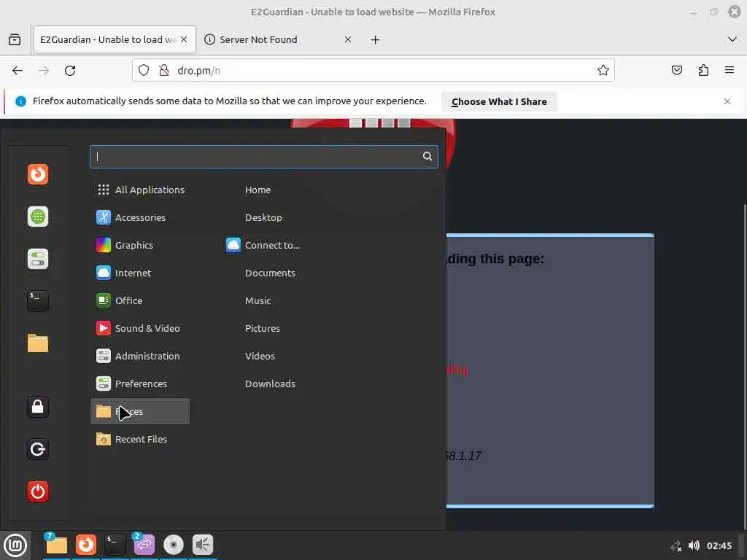Open the Accessories category
Image resolution: width=747 pixels, height=560 pixels.
tap(140, 217)
